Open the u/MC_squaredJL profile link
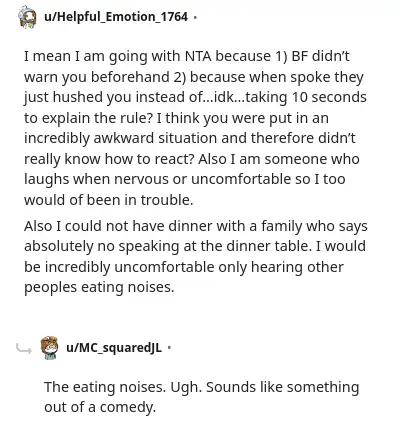This screenshot has width=400, height=443. [x=114, y=347]
